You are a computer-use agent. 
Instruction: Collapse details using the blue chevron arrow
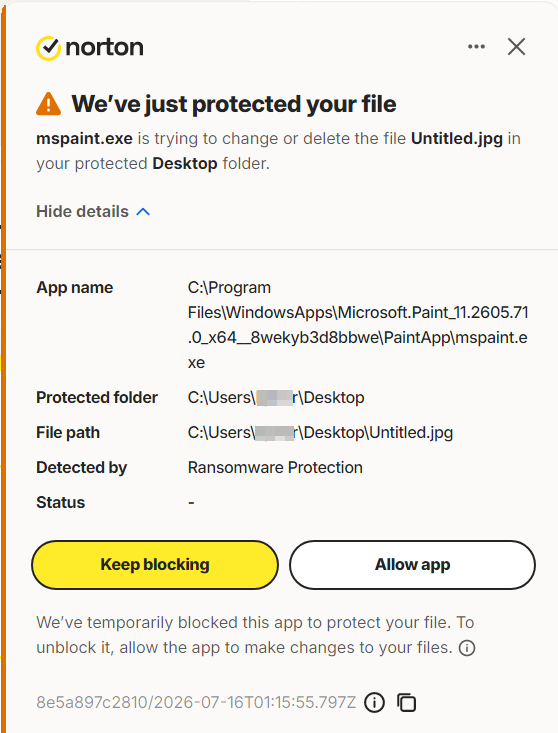(143, 212)
